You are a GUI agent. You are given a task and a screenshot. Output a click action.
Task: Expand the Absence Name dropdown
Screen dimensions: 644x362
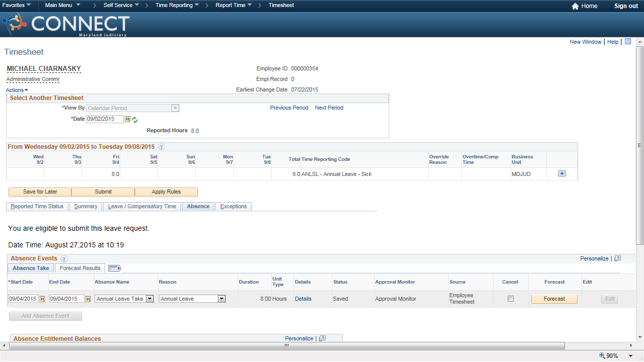[149, 299]
